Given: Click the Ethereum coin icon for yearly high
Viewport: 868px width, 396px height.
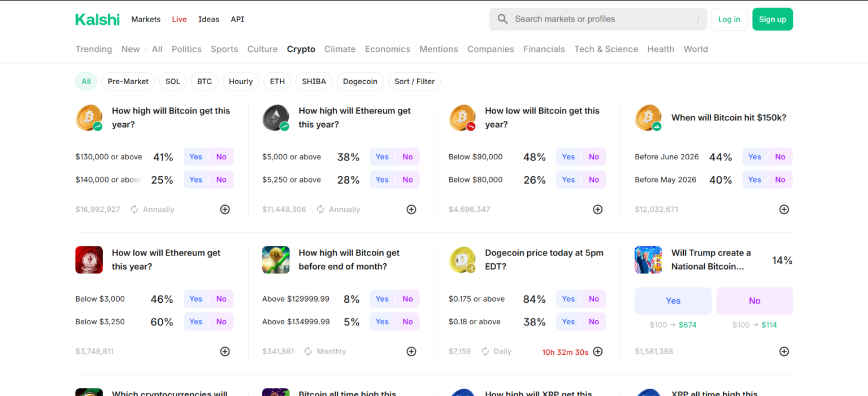Looking at the screenshot, I should click(x=276, y=118).
